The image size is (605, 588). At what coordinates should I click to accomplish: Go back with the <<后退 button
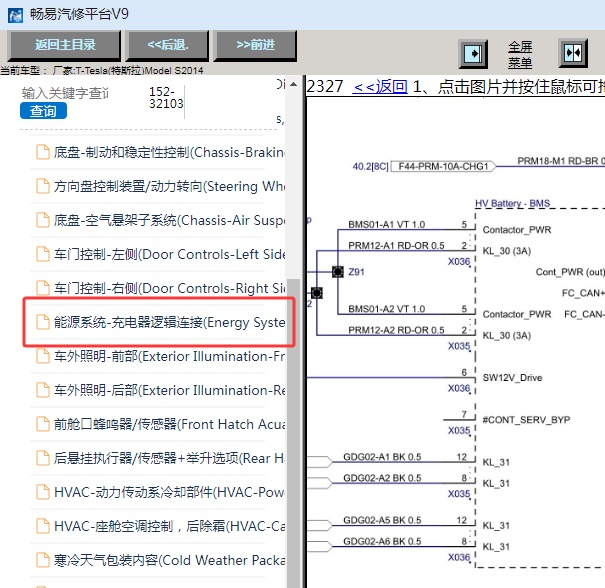click(168, 45)
